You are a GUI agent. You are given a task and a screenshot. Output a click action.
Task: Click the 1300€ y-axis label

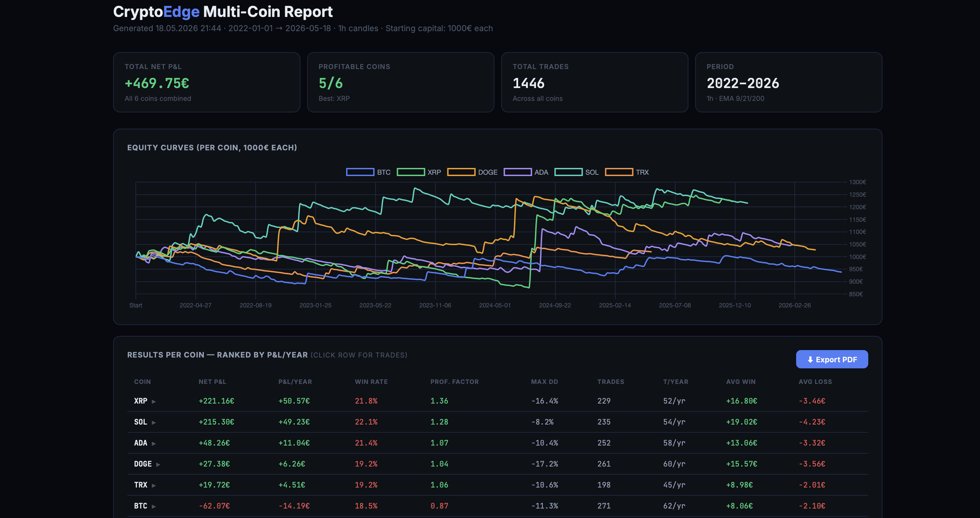pos(857,182)
